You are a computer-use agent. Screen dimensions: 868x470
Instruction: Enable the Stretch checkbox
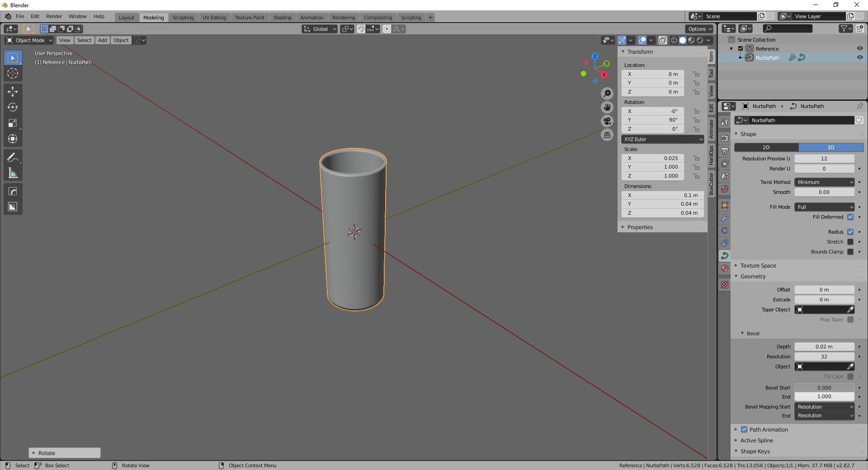point(850,242)
